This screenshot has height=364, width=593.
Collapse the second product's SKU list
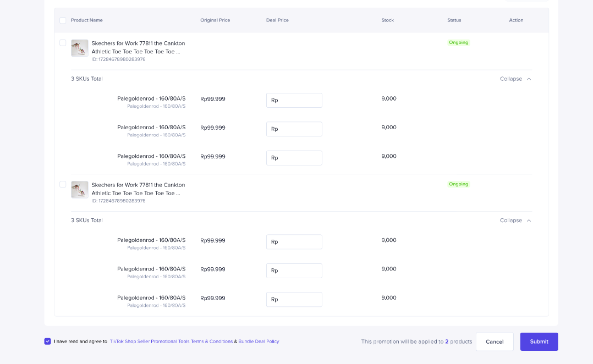(515, 220)
